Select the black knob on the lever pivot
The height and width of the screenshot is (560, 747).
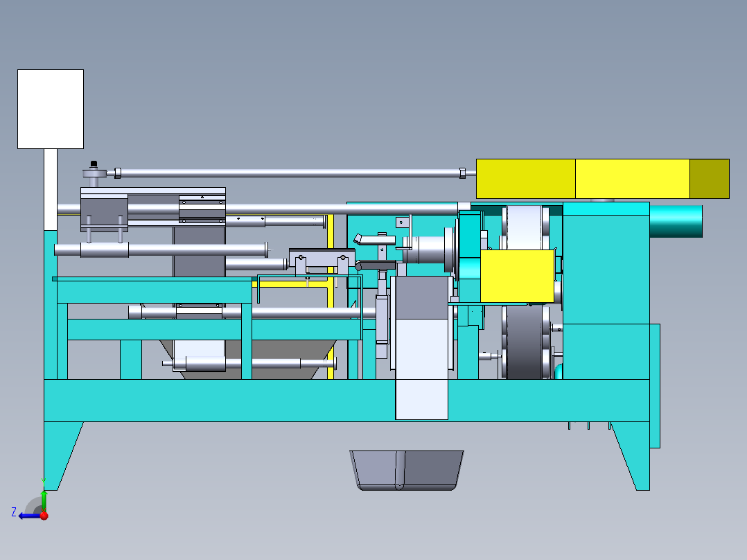(94, 164)
